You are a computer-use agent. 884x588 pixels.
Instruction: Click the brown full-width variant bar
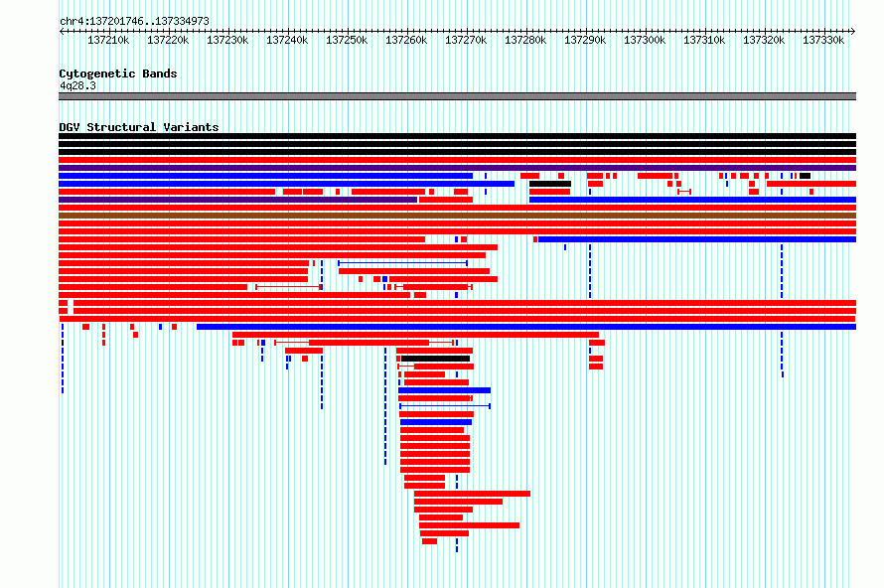pos(457,216)
